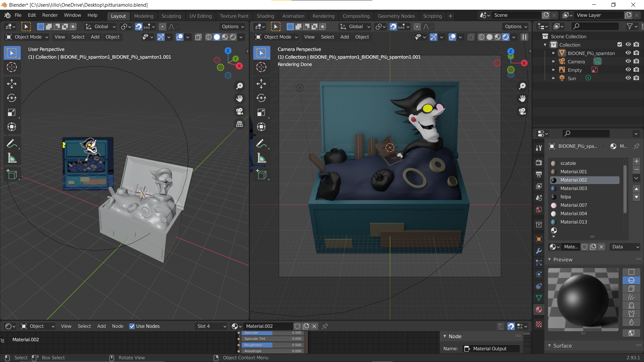Viewport: 644px width, 362px height.
Task: Open the Object Mode dropdown
Action: 26,37
